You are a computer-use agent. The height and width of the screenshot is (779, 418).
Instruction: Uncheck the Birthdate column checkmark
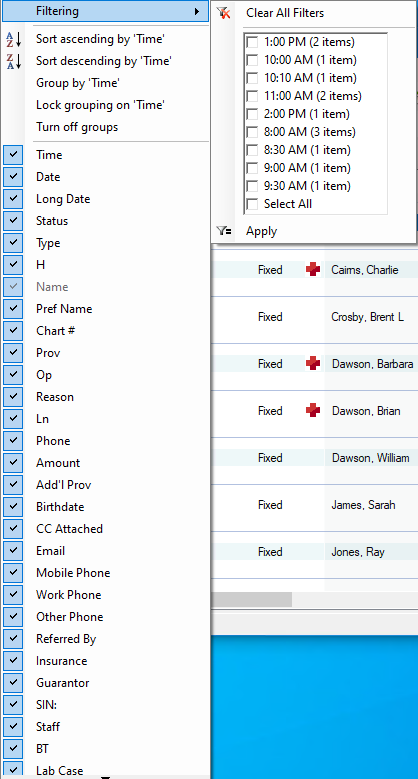click(13, 507)
